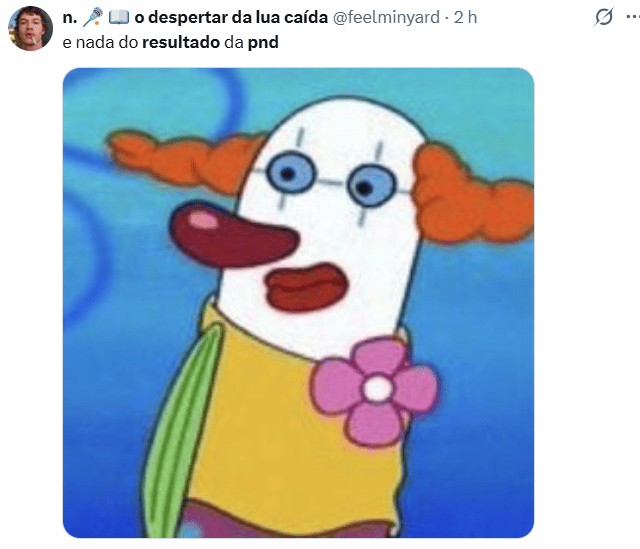Click the clown's red lips
This screenshot has width=640, height=549.
click(307, 287)
